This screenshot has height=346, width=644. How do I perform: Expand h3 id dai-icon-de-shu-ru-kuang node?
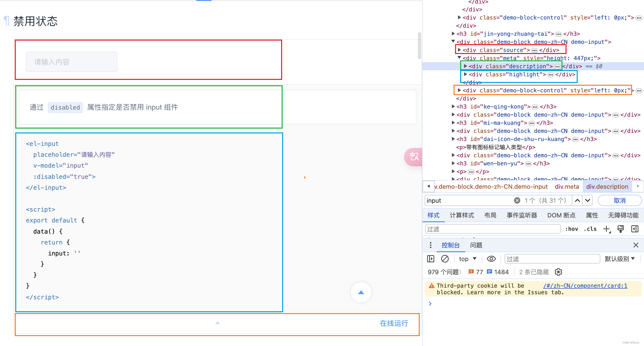click(x=453, y=139)
